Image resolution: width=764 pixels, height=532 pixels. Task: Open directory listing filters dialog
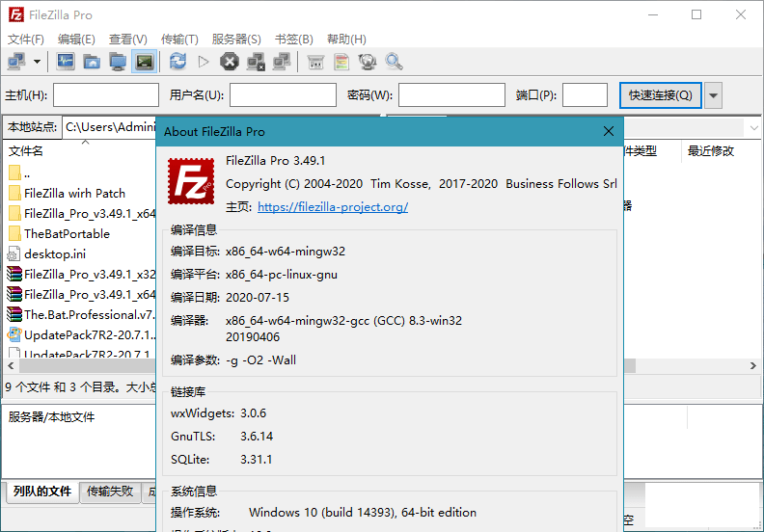click(x=315, y=62)
